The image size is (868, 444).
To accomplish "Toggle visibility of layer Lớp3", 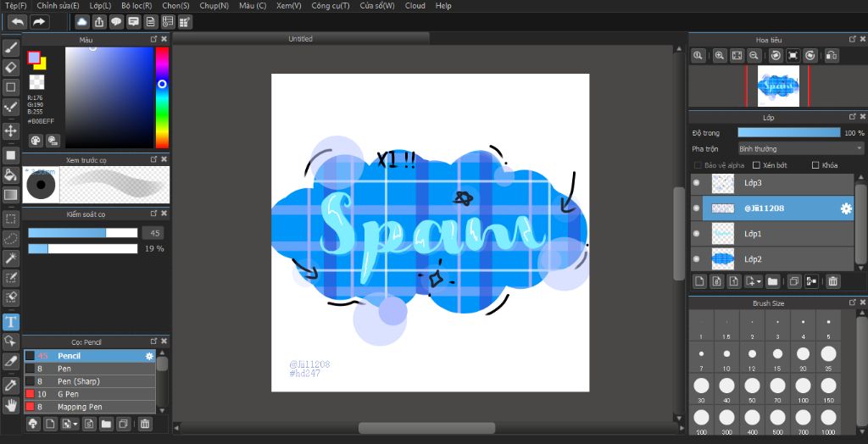I will (697, 183).
